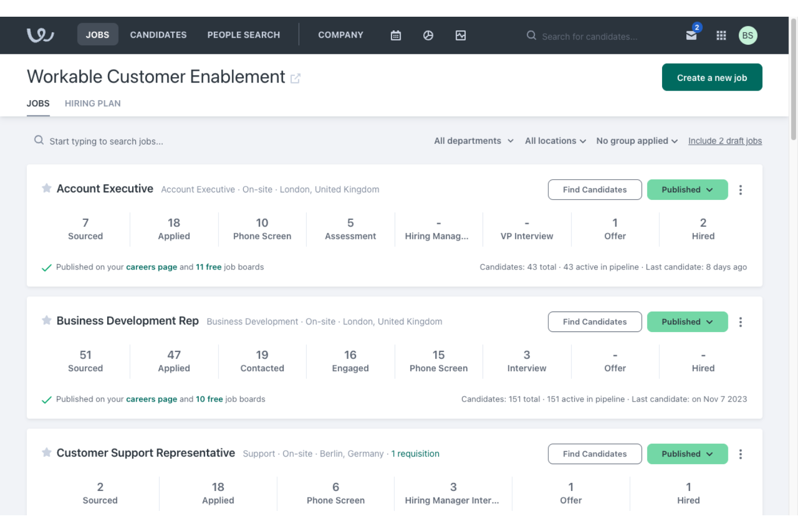
Task: Open 51 Sourced stage of Business Development Rep
Action: pos(85,361)
